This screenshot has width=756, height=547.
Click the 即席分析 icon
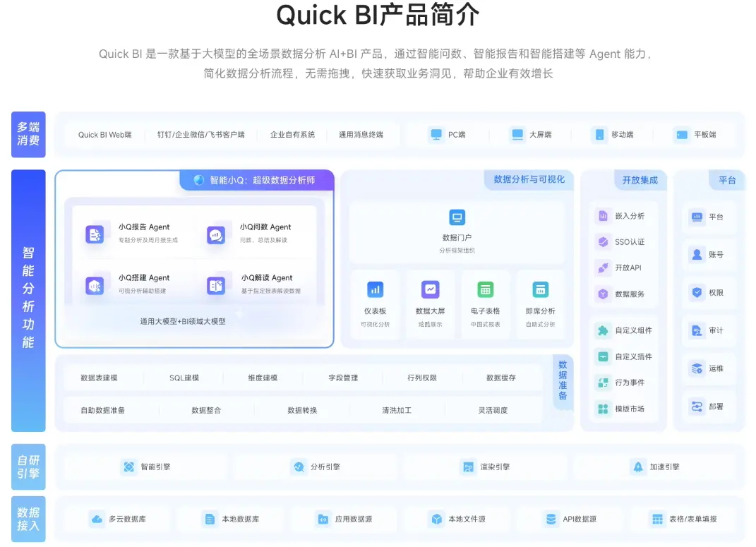pyautogui.click(x=541, y=289)
